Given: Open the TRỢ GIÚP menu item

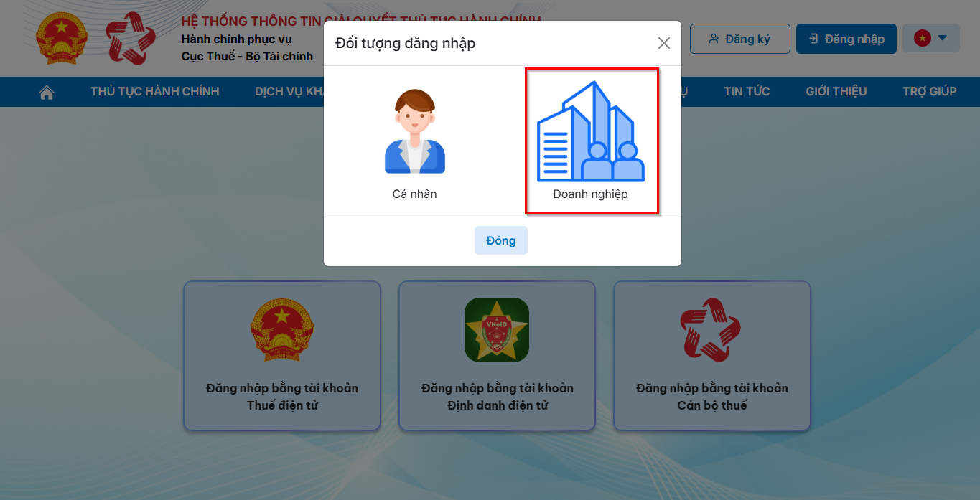Looking at the screenshot, I should pyautogui.click(x=930, y=92).
